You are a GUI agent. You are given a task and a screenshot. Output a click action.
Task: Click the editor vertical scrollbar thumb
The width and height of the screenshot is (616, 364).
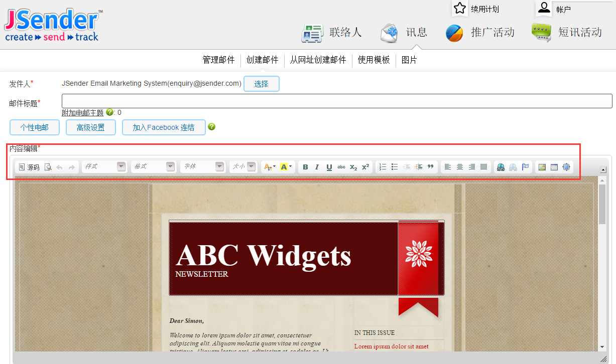602,204
